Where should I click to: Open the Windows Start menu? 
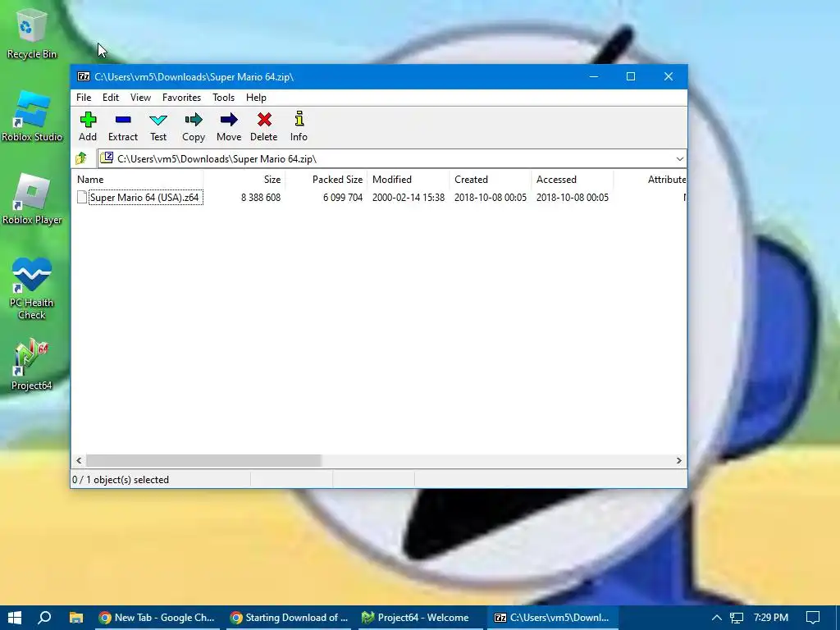[15, 618]
